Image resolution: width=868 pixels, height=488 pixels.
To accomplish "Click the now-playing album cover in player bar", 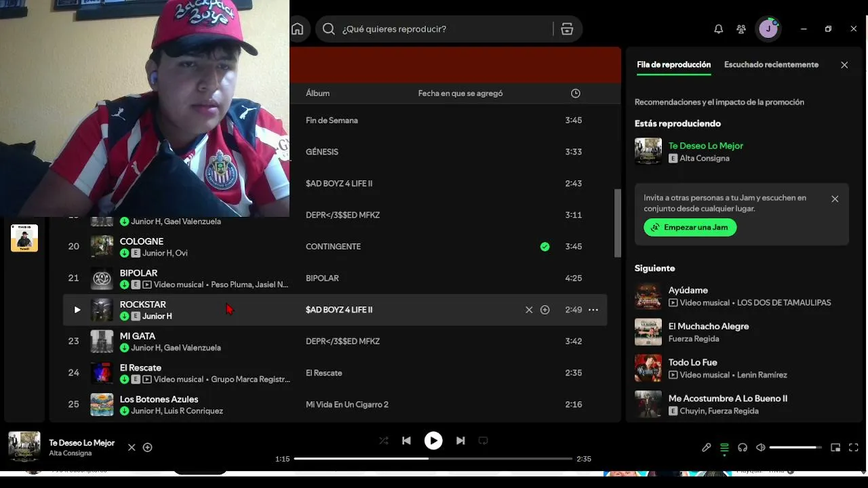I will pos(24,447).
